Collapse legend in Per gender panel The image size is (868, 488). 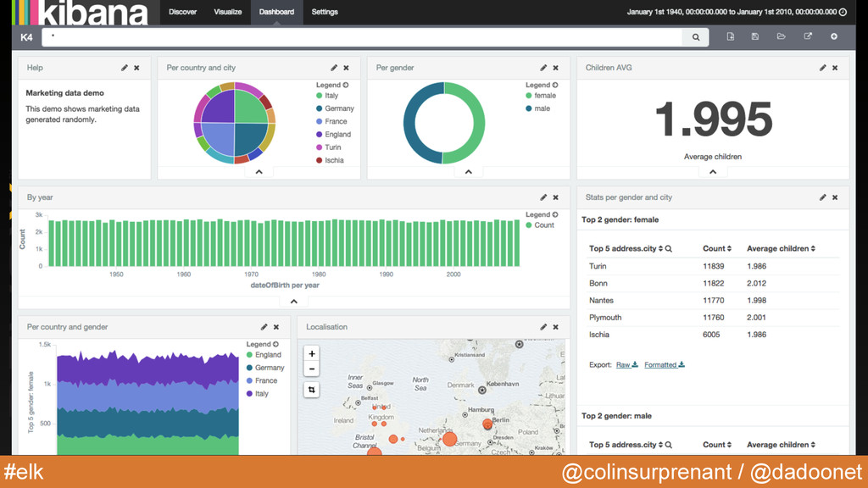click(x=555, y=86)
